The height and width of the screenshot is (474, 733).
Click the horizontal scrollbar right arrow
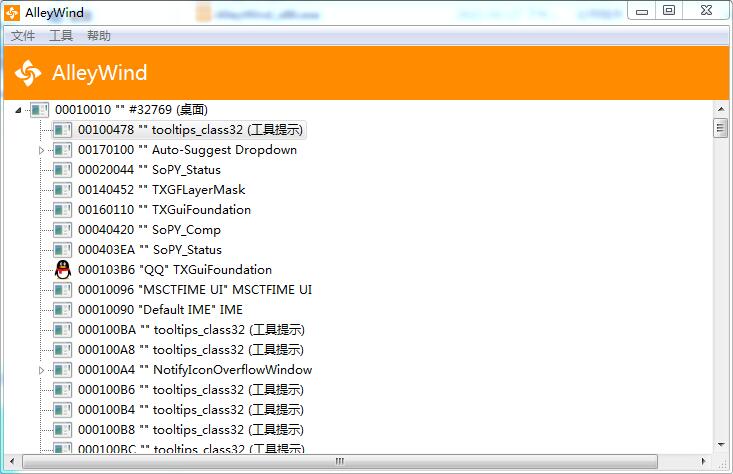tap(704, 461)
